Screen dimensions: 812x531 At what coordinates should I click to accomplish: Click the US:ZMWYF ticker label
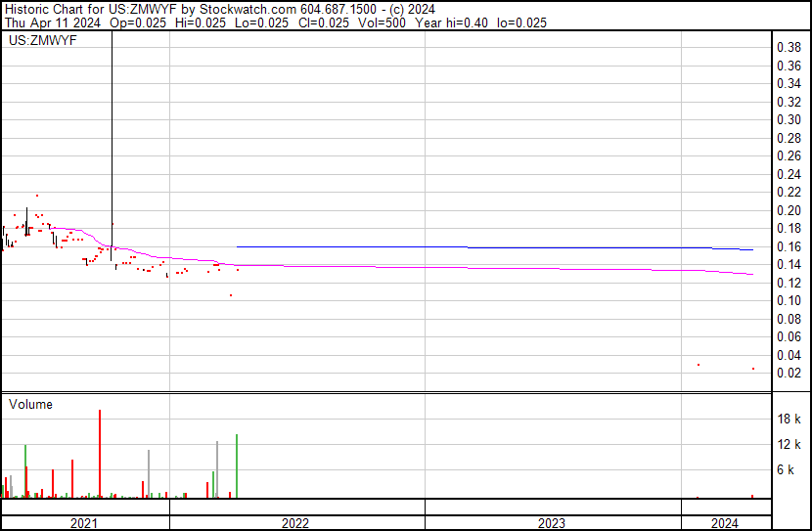point(42,41)
